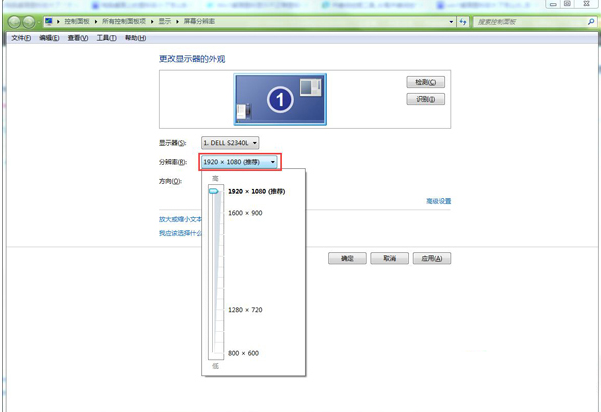
Task: Open the 编辑(E) menu
Action: [48, 38]
